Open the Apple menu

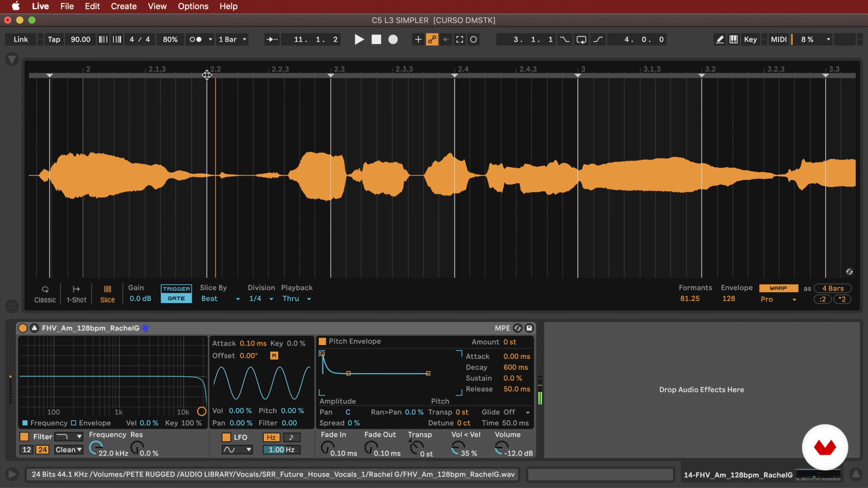tap(16, 6)
